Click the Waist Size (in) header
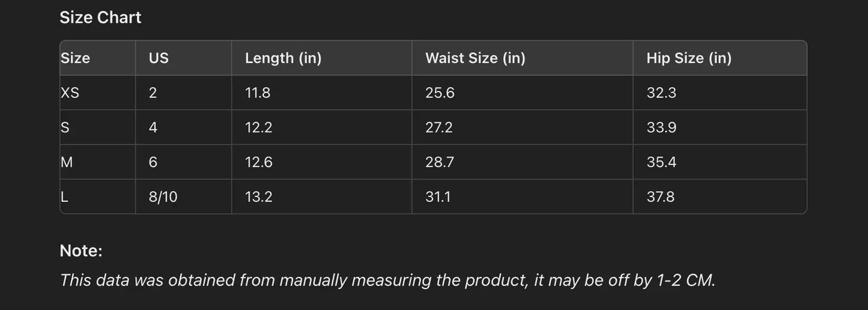This screenshot has width=868, height=310. pyautogui.click(x=475, y=58)
